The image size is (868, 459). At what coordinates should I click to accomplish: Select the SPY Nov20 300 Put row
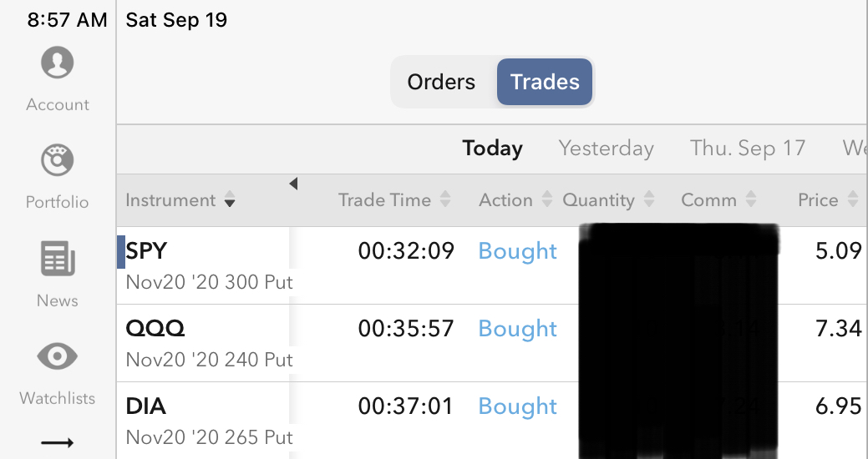click(209, 265)
